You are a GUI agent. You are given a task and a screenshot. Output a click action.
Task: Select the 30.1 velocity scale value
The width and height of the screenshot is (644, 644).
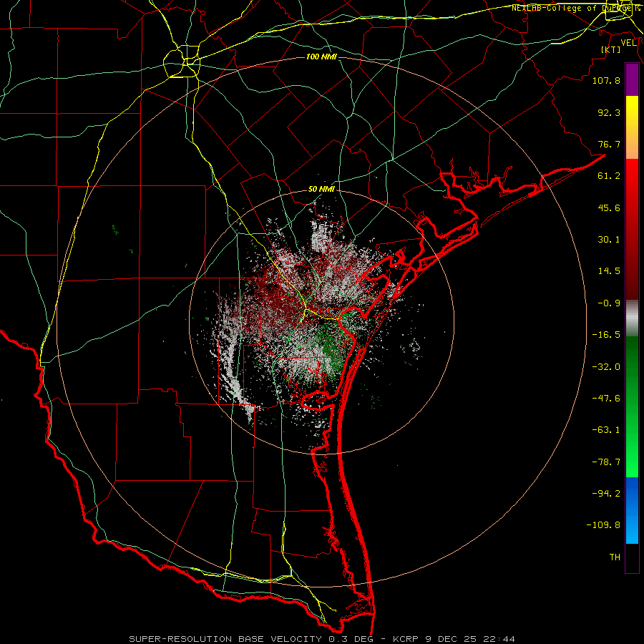click(x=609, y=240)
